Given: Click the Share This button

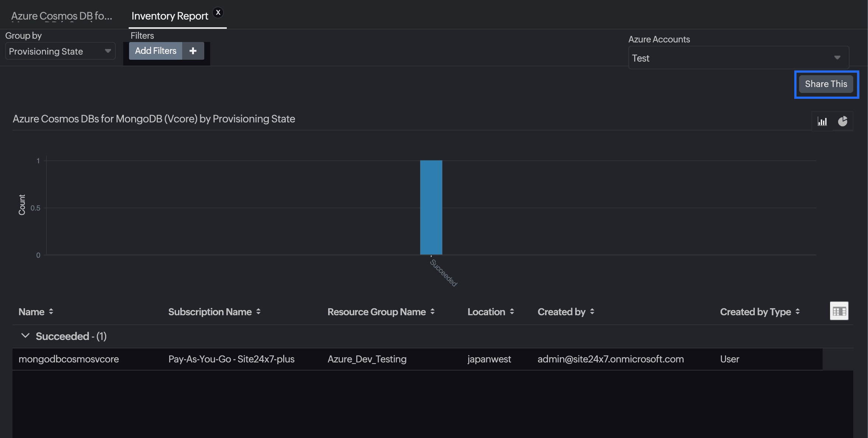Looking at the screenshot, I should [x=826, y=84].
